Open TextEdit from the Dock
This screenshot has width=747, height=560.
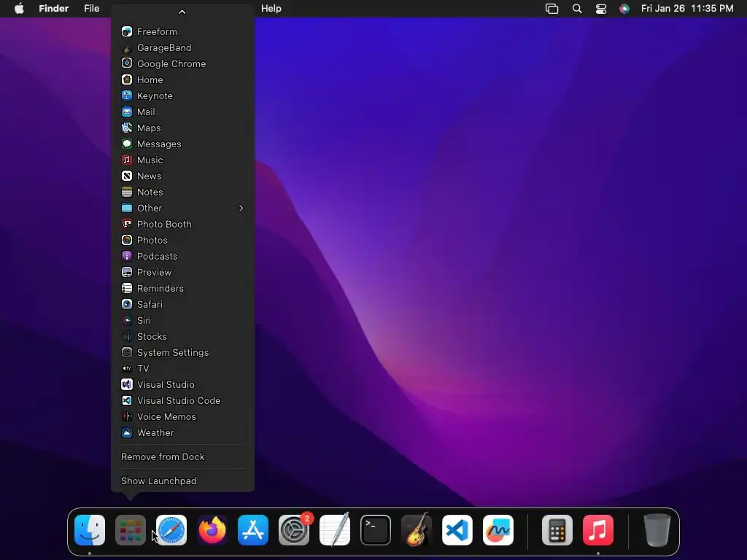point(334,530)
